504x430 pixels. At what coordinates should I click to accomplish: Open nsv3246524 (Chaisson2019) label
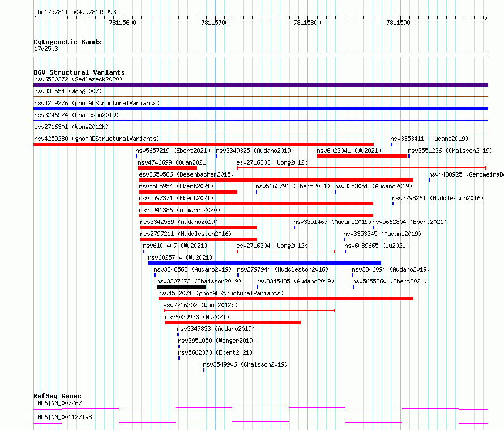(76, 115)
